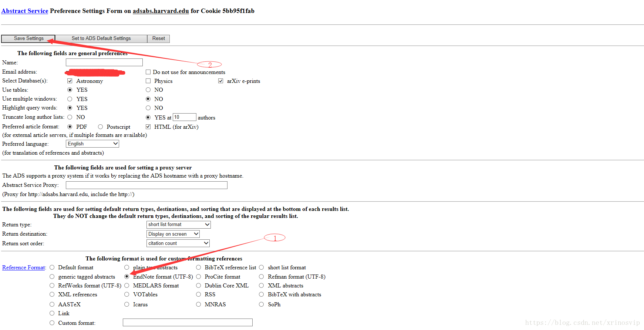
Task: Click the adsabs.harvard.edu heading text
Action: click(161, 11)
